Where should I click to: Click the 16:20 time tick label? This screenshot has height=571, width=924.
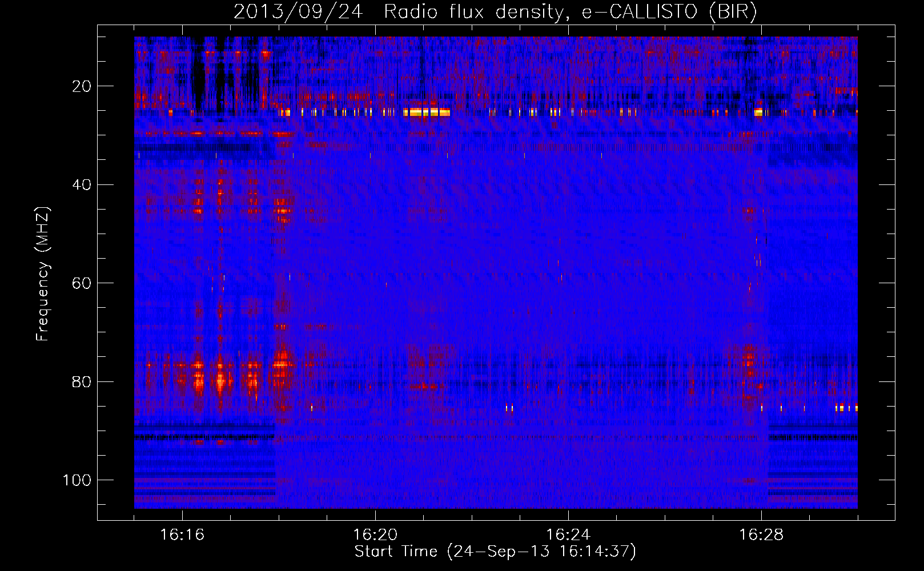coord(375,535)
